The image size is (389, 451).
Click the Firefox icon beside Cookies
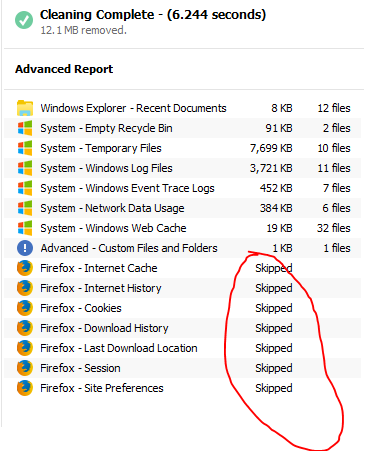pyautogui.click(x=25, y=308)
